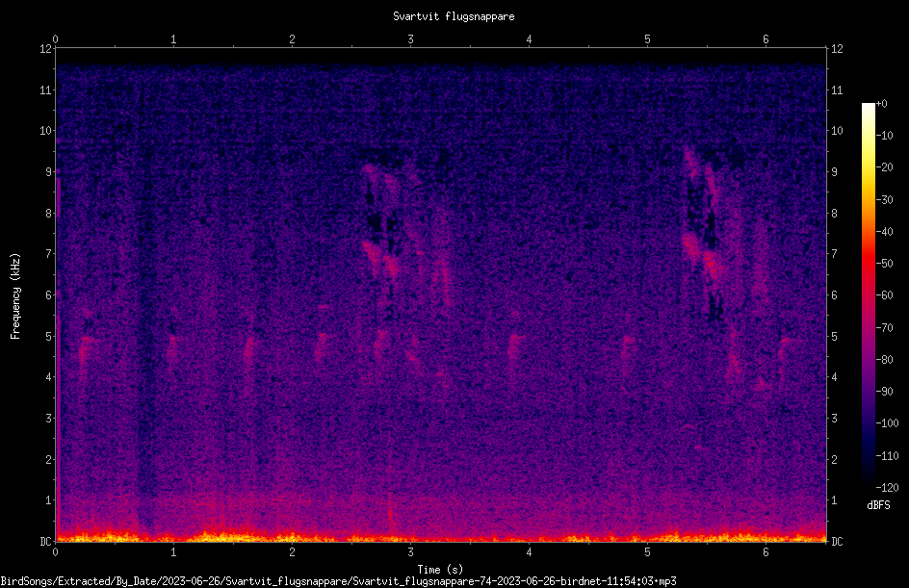Click the '4' tick on the top time axis
Viewport: 909px width, 588px height.
529,39
